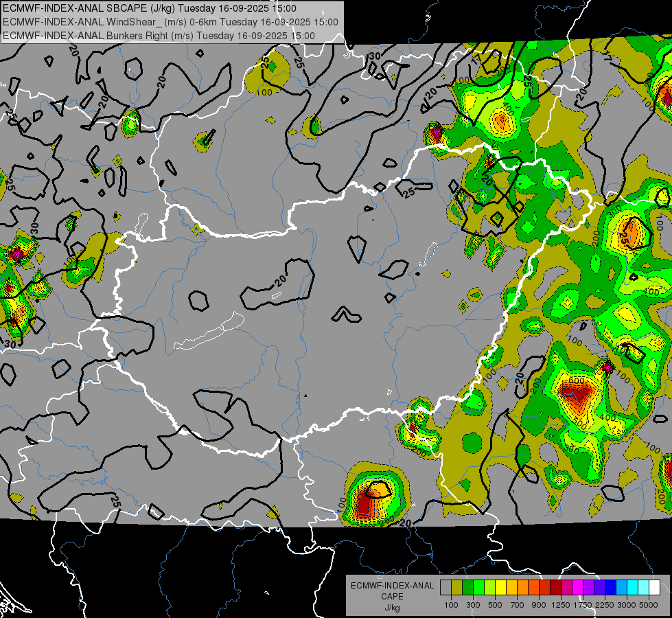This screenshot has height=618, width=672.
Task: Click the 2250 legend scale label
Action: 604,605
